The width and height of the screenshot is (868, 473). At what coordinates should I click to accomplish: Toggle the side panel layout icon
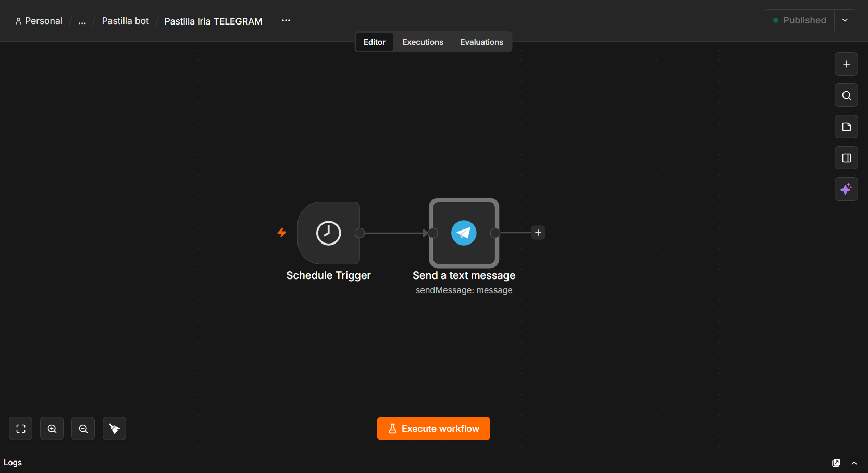tap(846, 158)
